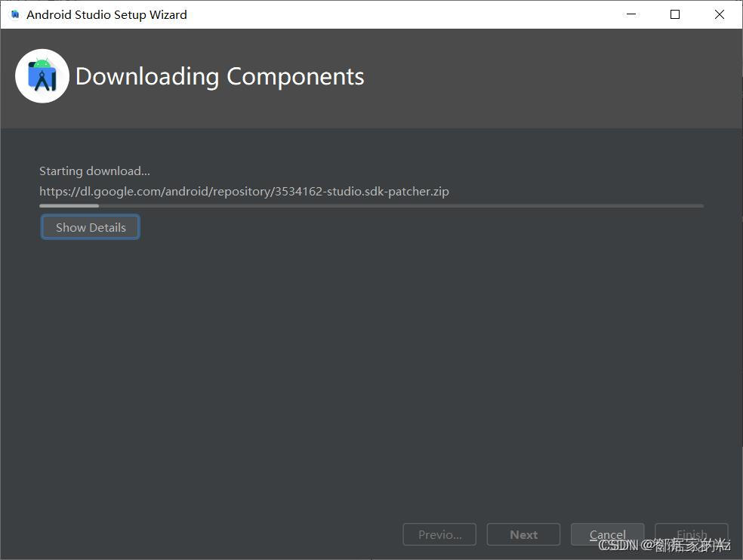Close the Setup Wizard window

[x=720, y=14]
